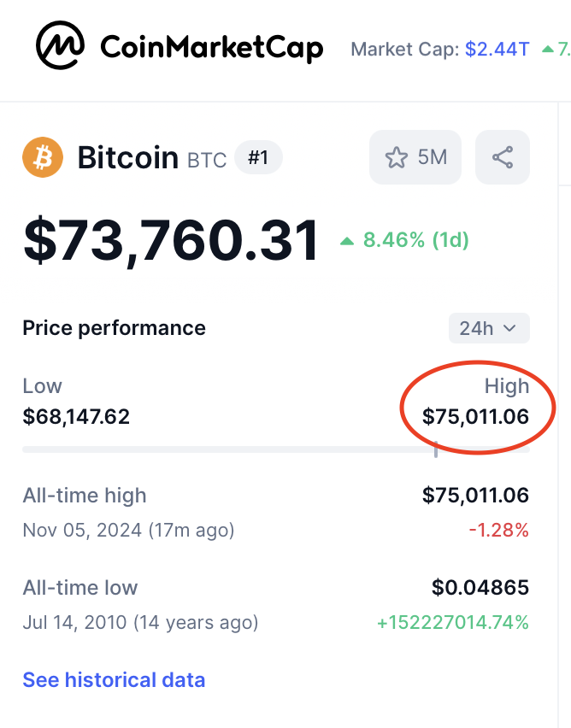Click the $2.44T market cap value

pyautogui.click(x=497, y=49)
